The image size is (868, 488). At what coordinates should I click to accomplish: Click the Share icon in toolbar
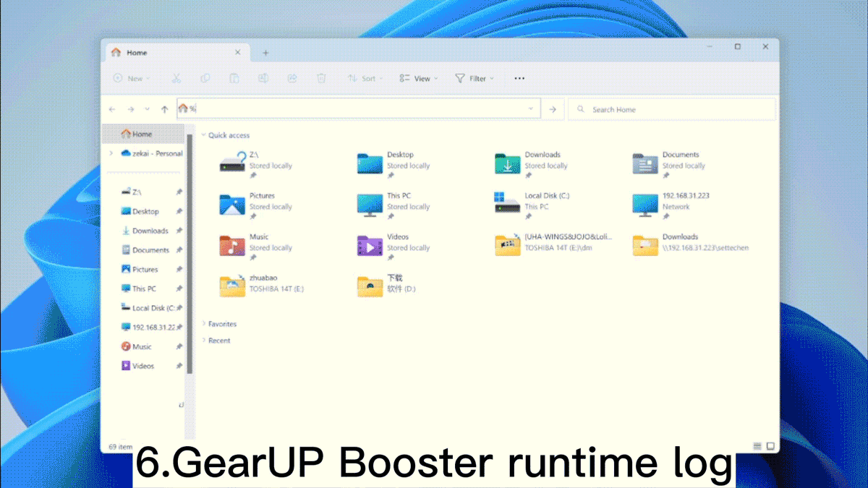click(292, 78)
